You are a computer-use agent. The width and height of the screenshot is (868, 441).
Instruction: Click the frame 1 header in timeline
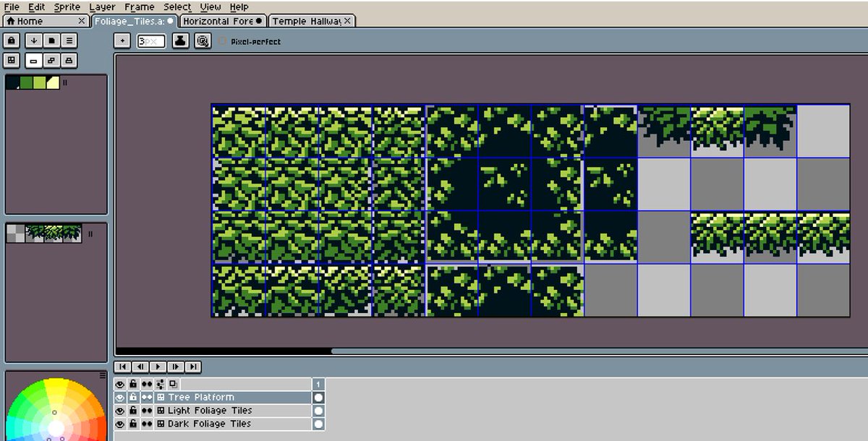(318, 384)
